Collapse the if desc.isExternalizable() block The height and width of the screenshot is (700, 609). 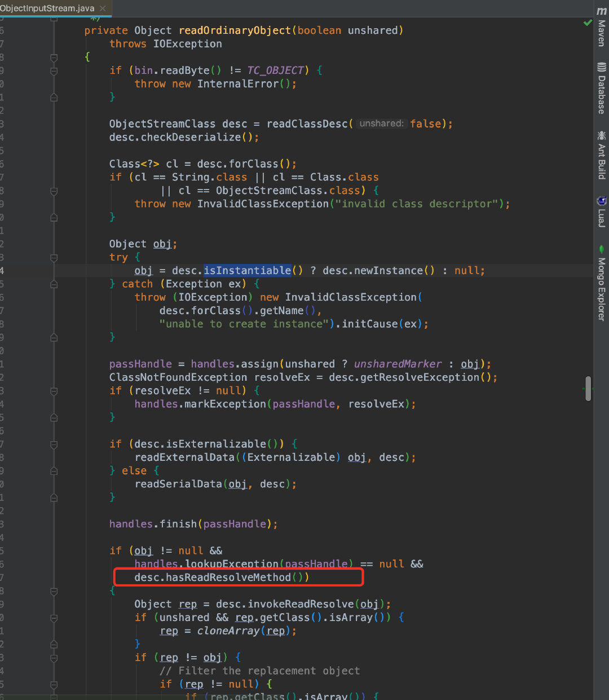(x=54, y=444)
